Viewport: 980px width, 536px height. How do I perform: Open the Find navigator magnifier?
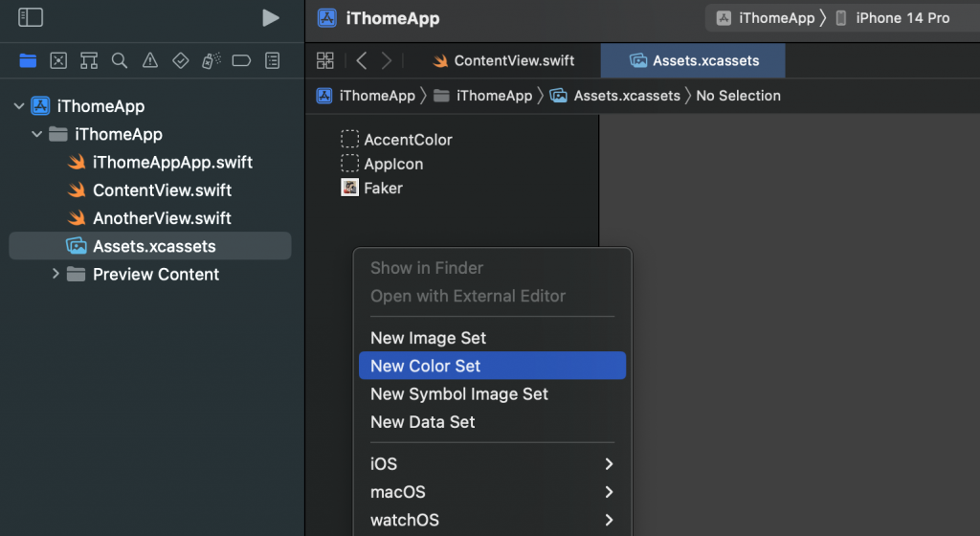120,60
